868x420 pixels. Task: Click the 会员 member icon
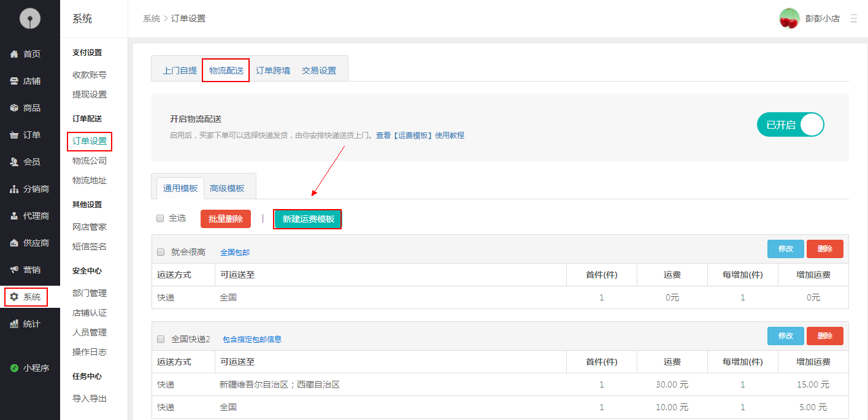coord(14,162)
